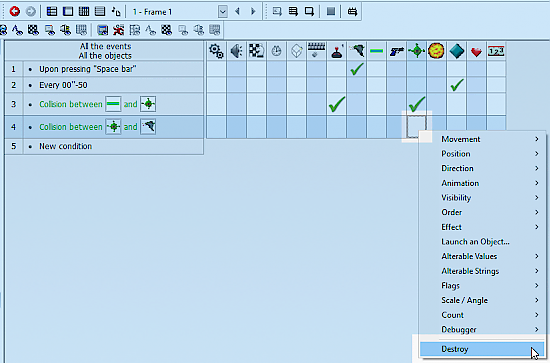Click checkmark in Space bar event row
Viewport: 550px width, 363px height.
(357, 69)
